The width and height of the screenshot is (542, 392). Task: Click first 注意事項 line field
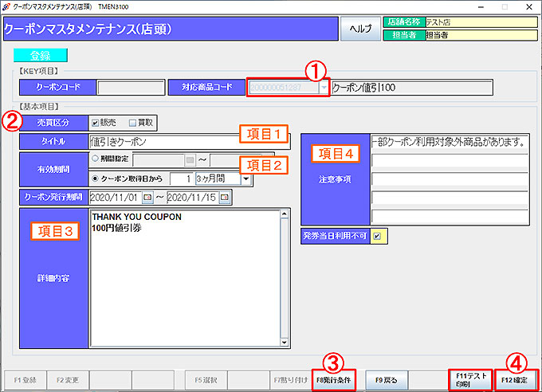click(450, 142)
